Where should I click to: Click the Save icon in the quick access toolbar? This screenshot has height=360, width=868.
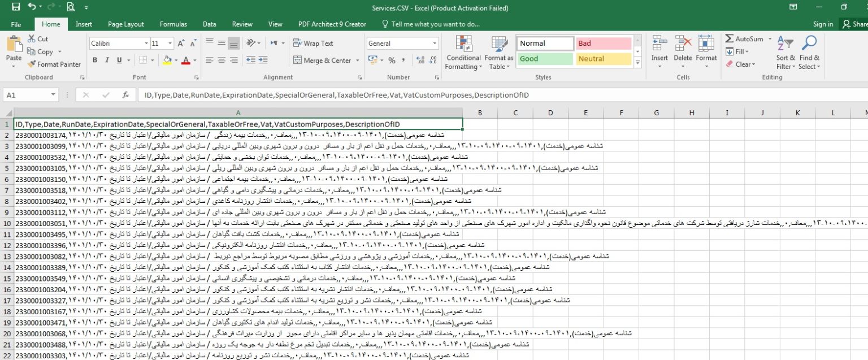[x=16, y=8]
